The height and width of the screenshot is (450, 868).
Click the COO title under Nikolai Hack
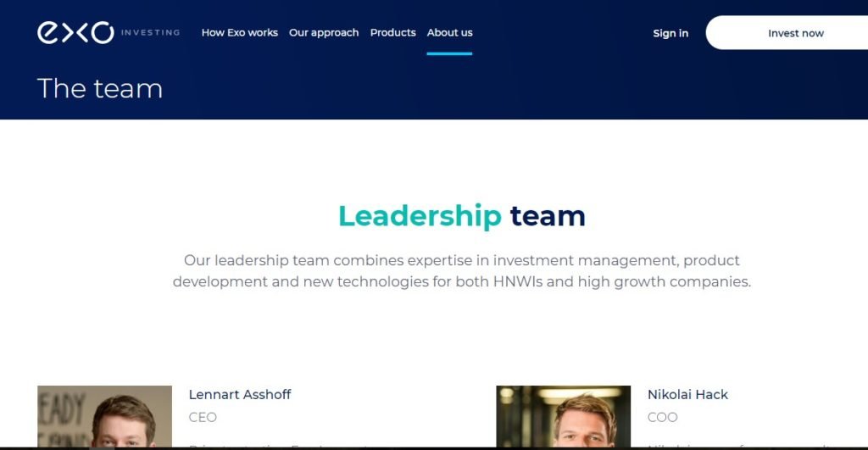pos(663,417)
